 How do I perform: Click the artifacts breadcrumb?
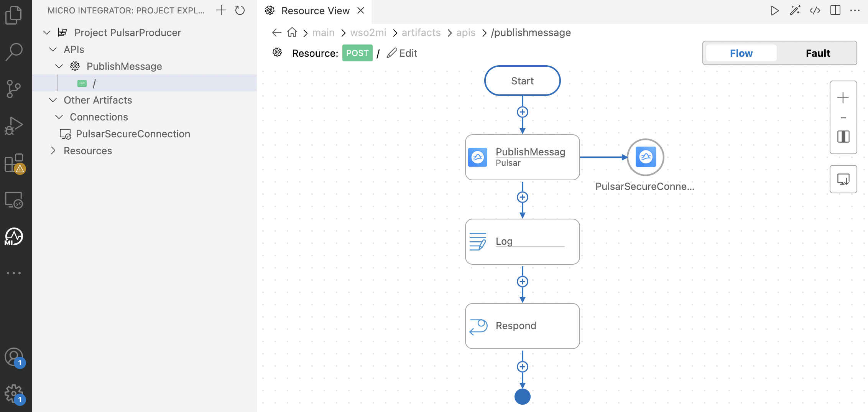[x=421, y=33]
